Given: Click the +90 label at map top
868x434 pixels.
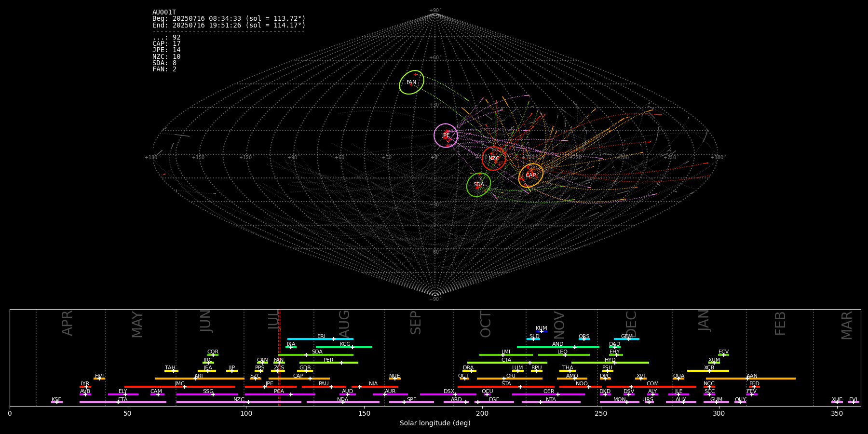Looking at the screenshot, I should click(434, 11).
